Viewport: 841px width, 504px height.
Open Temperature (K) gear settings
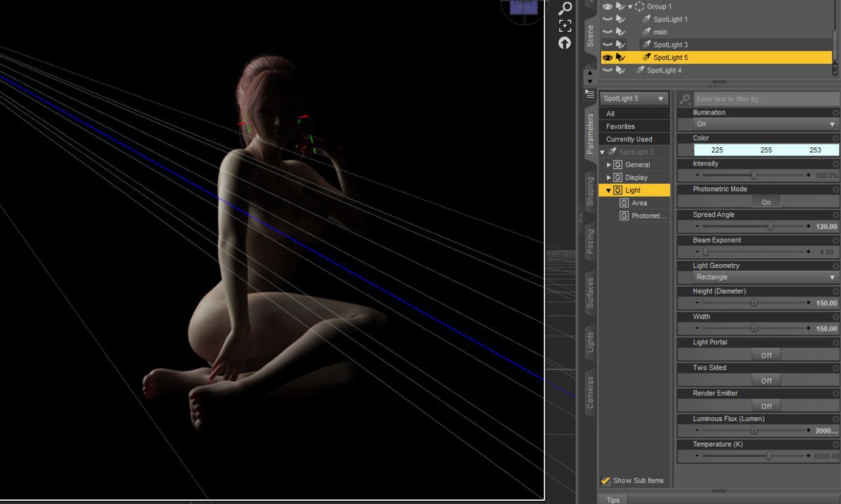[x=835, y=445]
